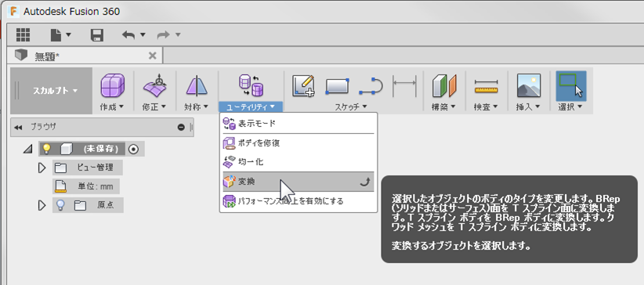Expand the 検査 menu
644x285 pixels.
pyautogui.click(x=487, y=106)
